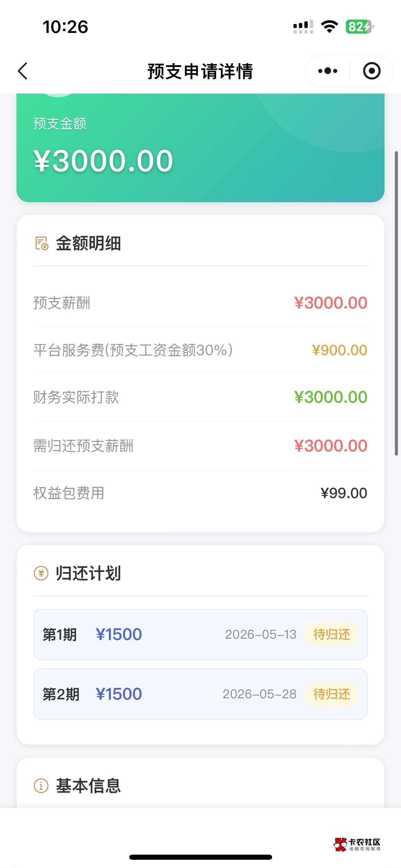
Task: Tap the 预支申请详情 page title
Action: pyautogui.click(x=200, y=71)
